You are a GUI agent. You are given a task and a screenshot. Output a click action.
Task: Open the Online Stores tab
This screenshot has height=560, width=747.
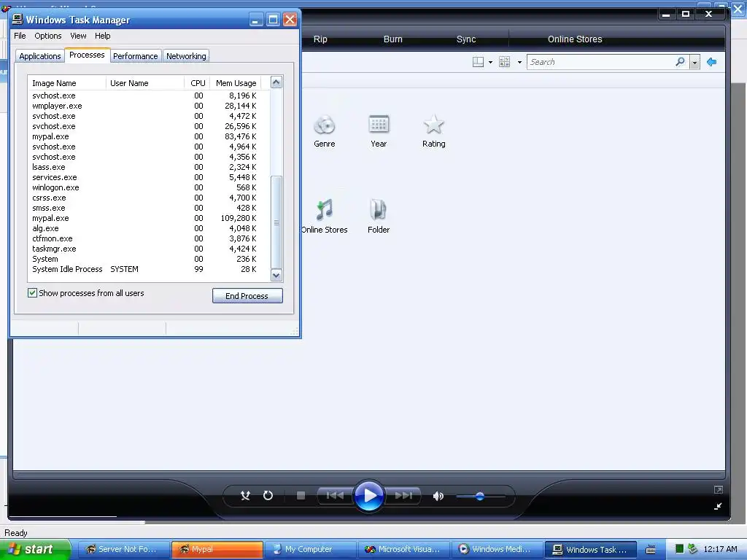(575, 39)
